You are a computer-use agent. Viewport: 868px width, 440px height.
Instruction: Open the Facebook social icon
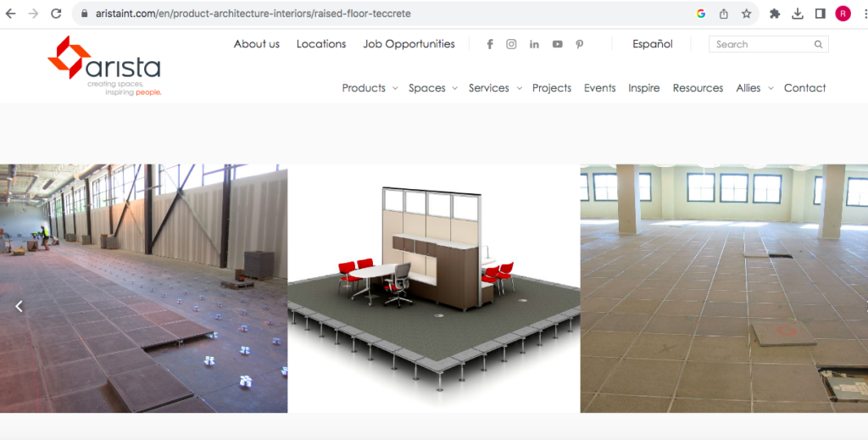tap(490, 44)
